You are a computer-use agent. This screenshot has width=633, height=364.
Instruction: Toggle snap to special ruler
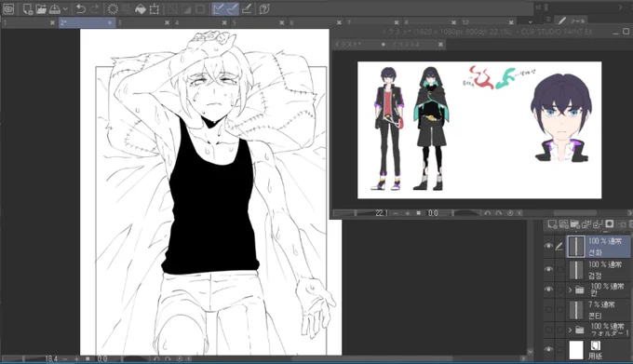(233, 9)
